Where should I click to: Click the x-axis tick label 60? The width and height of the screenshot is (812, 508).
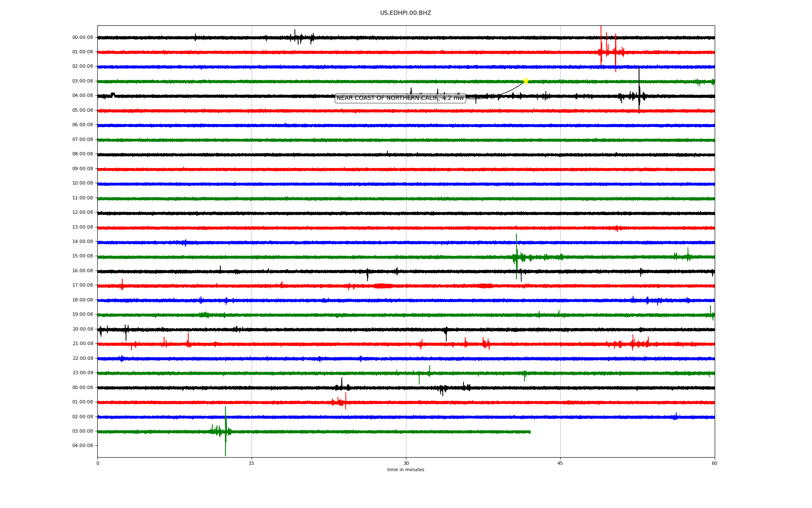714,463
